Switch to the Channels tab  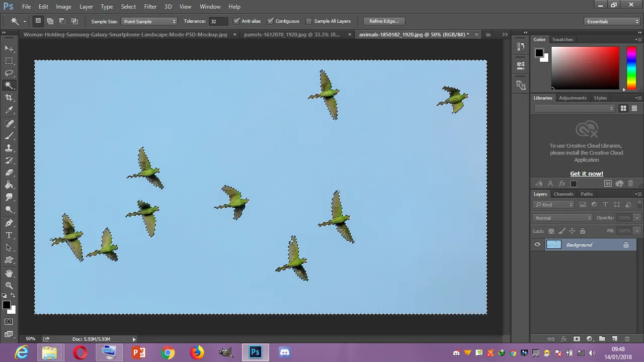(563, 194)
